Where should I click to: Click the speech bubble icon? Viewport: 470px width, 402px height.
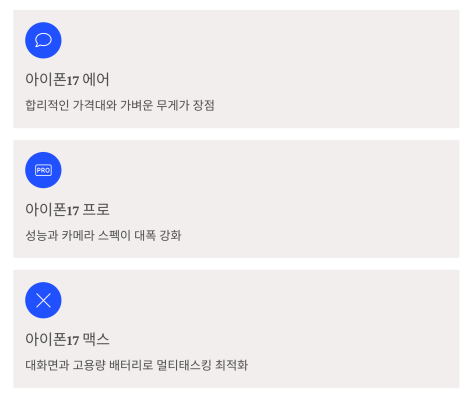point(43,40)
